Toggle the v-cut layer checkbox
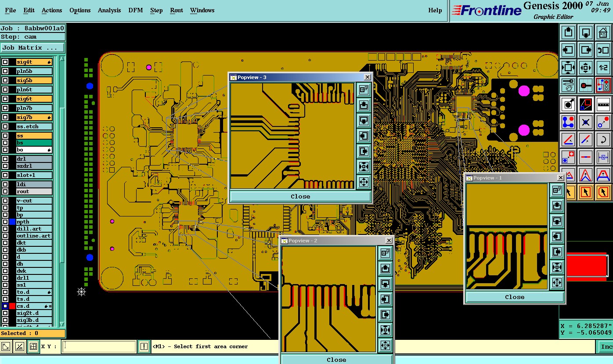Viewport: 613px width, 364px height. coord(5,201)
